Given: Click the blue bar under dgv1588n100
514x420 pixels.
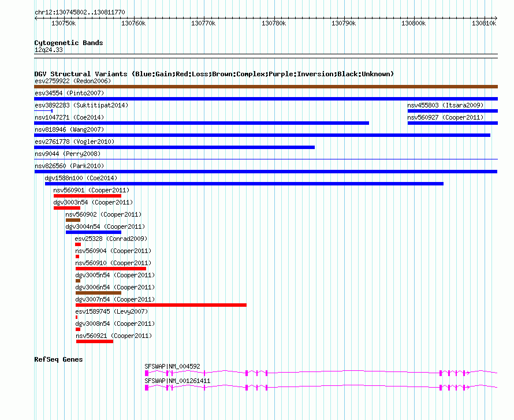Looking at the screenshot, I should [x=244, y=184].
